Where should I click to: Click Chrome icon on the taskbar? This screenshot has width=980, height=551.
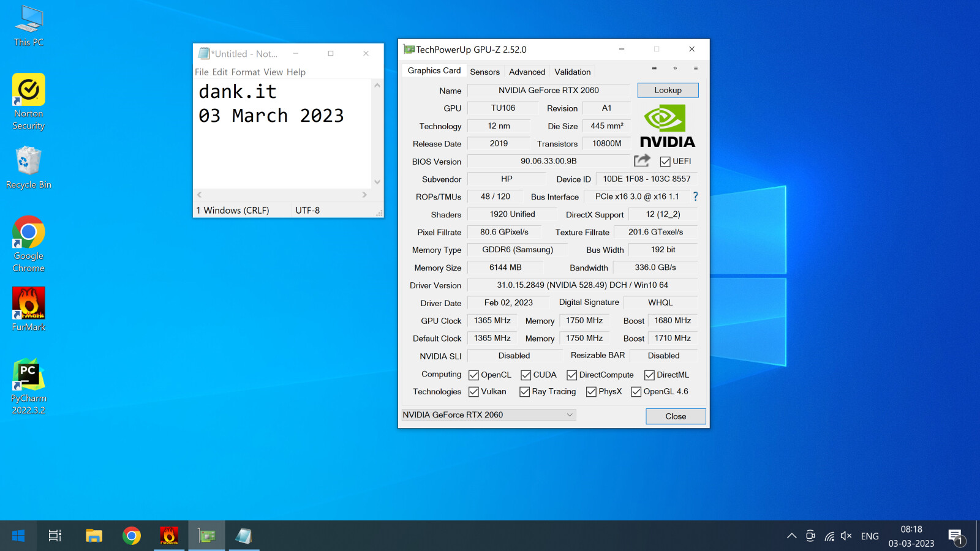[131, 536]
